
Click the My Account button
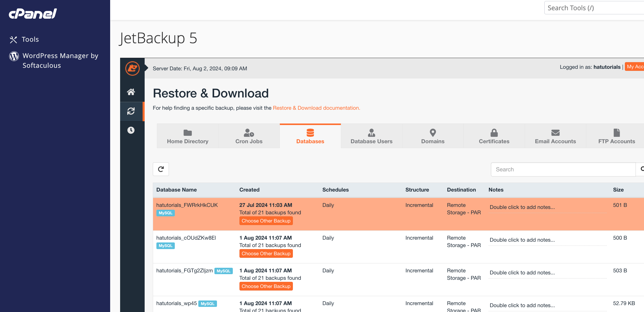[635, 67]
